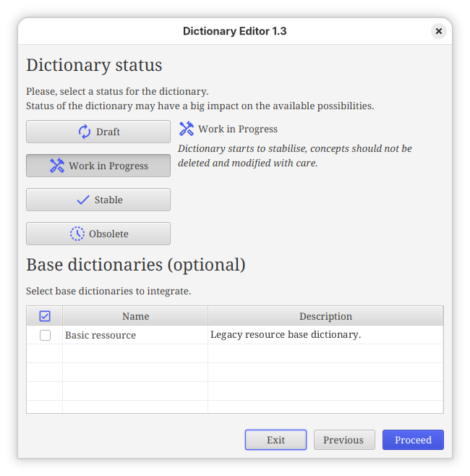Check the Basic ressource checkbox
The height and width of the screenshot is (476, 470).
tap(46, 335)
